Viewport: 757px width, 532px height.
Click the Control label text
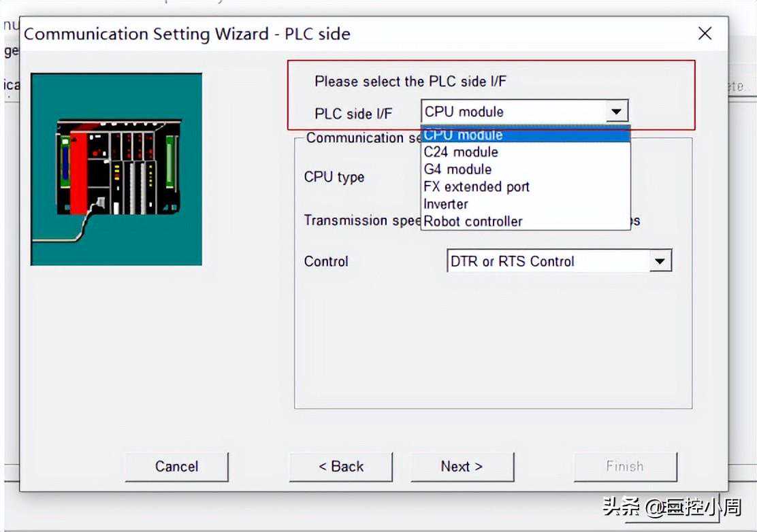[326, 261]
